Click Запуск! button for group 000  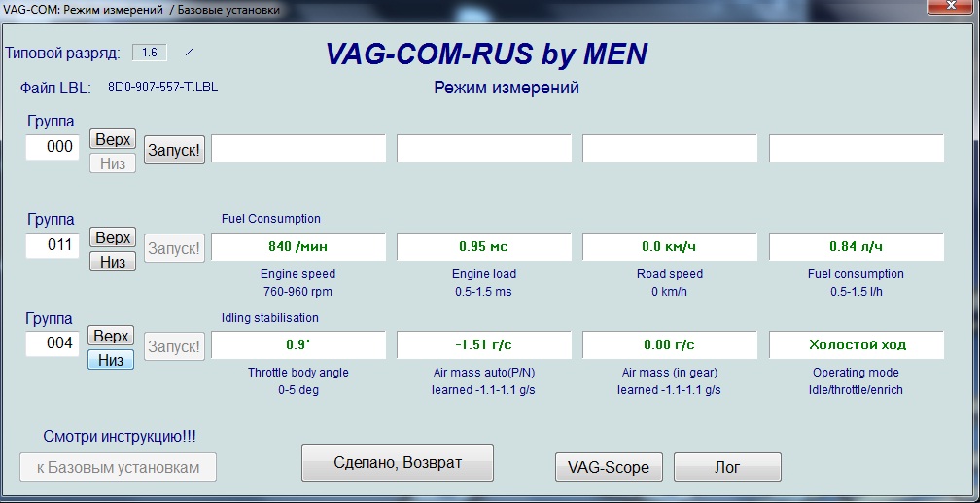(x=174, y=150)
